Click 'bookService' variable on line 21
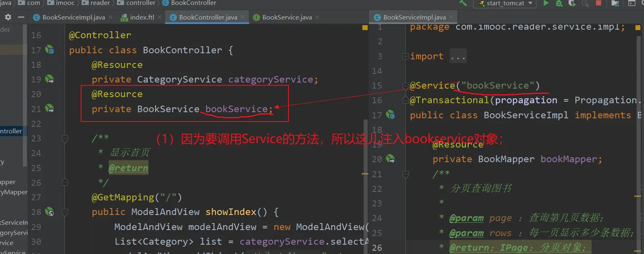Viewport: 644px width, 254px height. (237, 109)
